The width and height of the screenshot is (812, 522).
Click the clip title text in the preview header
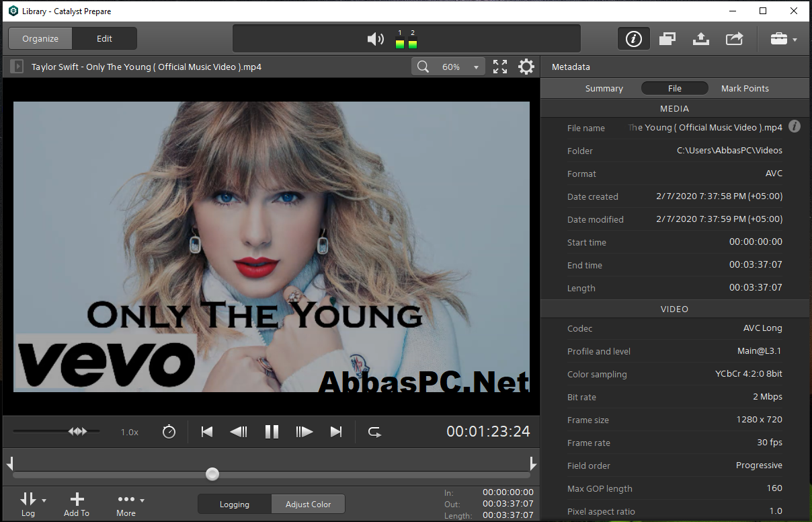[x=147, y=67]
